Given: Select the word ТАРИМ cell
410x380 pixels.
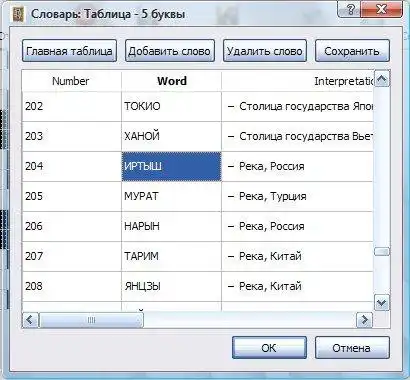Looking at the screenshot, I should pos(171,256).
